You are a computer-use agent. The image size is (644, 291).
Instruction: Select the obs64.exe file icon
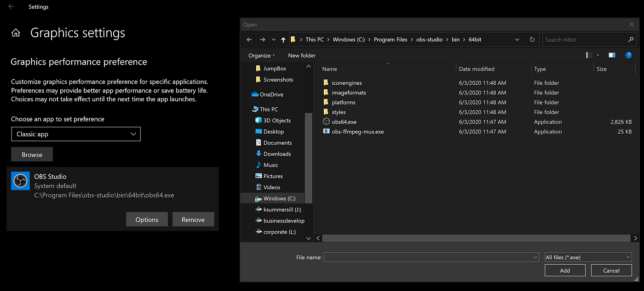[326, 122]
